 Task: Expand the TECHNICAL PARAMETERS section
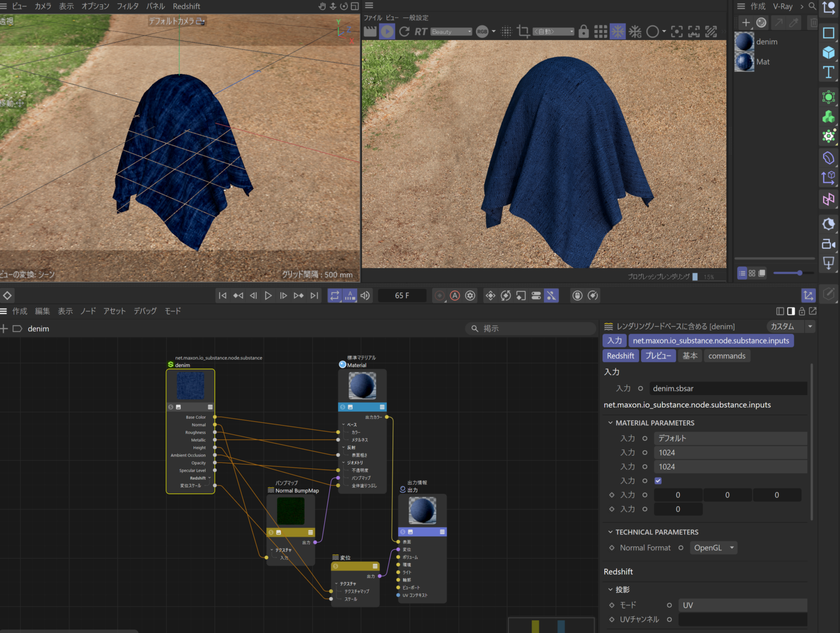tap(611, 532)
